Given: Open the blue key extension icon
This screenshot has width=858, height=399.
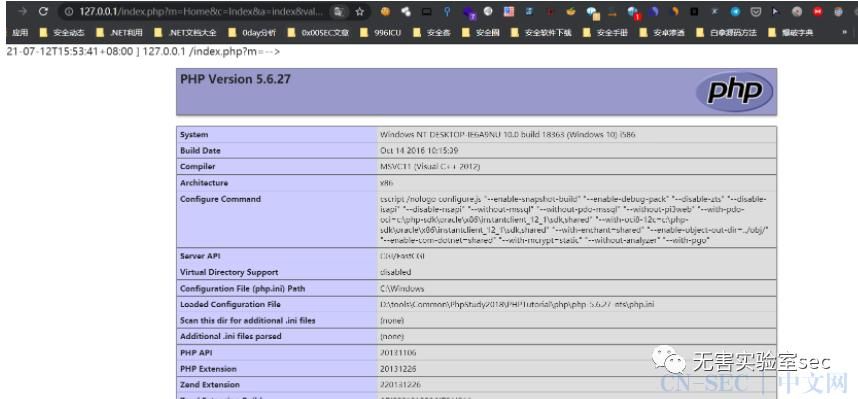Looking at the screenshot, I should pyautogui.click(x=447, y=11).
